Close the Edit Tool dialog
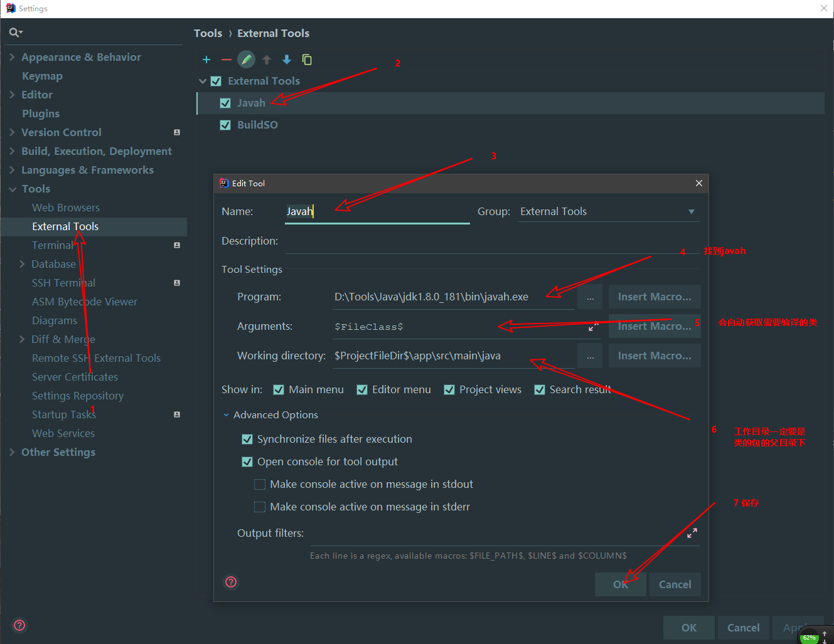834x644 pixels. 699,183
